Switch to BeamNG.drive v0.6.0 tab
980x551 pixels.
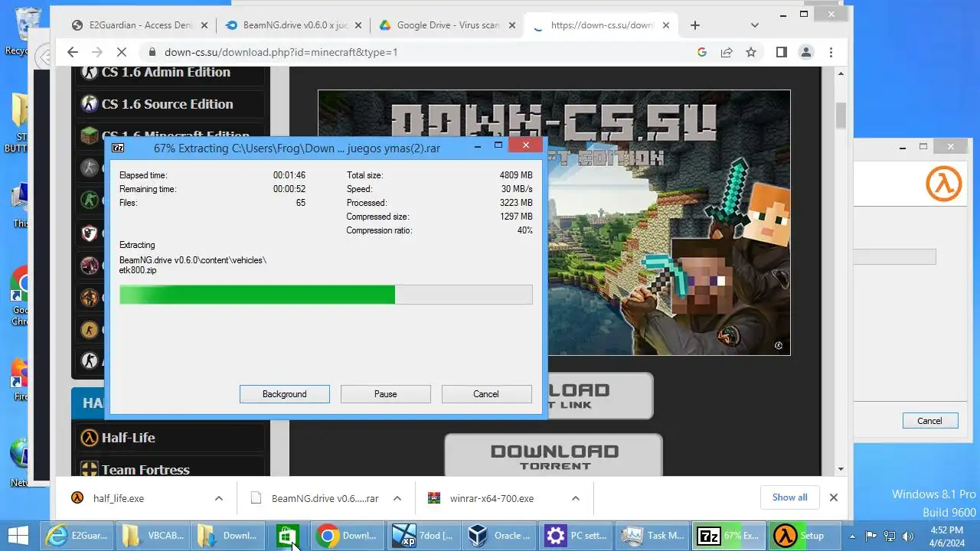(295, 25)
